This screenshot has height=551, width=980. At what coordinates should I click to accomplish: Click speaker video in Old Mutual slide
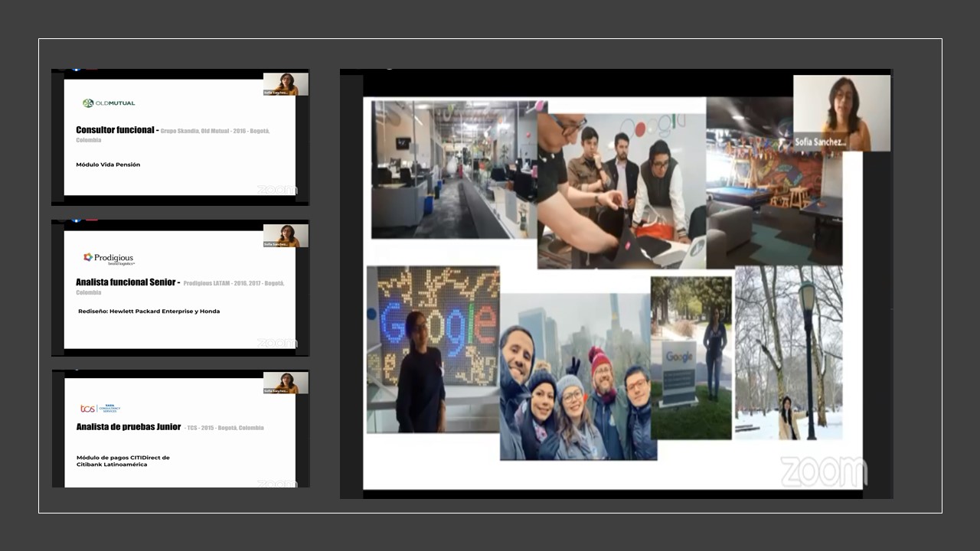(x=286, y=84)
